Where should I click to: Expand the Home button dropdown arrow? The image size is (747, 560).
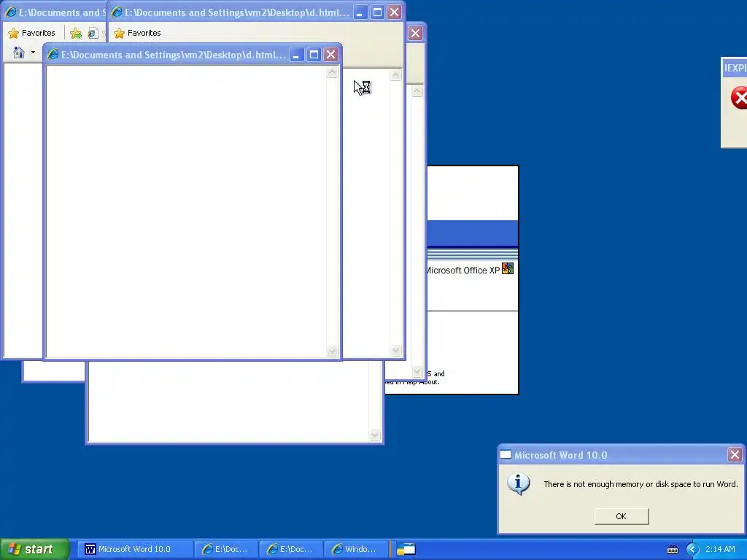33,52
